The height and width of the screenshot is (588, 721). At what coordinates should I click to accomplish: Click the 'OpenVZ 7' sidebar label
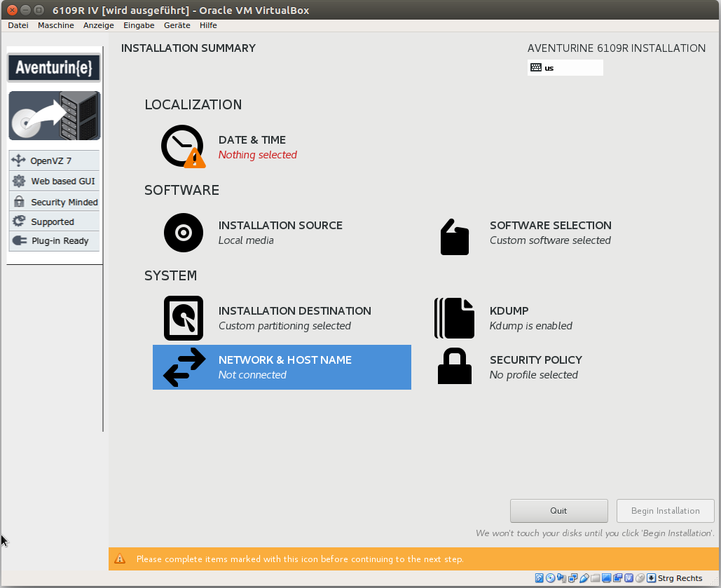click(50, 160)
